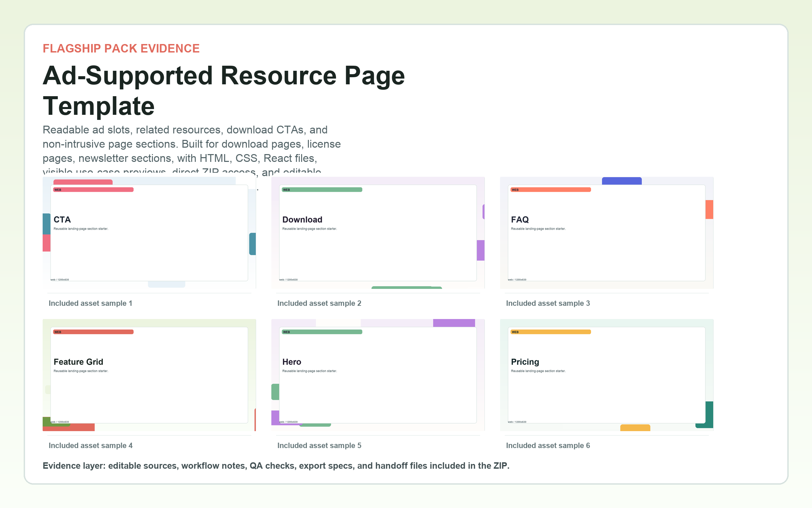The height and width of the screenshot is (508, 812).
Task: Click the 'Evidence layer' footer sentence
Action: click(276, 466)
